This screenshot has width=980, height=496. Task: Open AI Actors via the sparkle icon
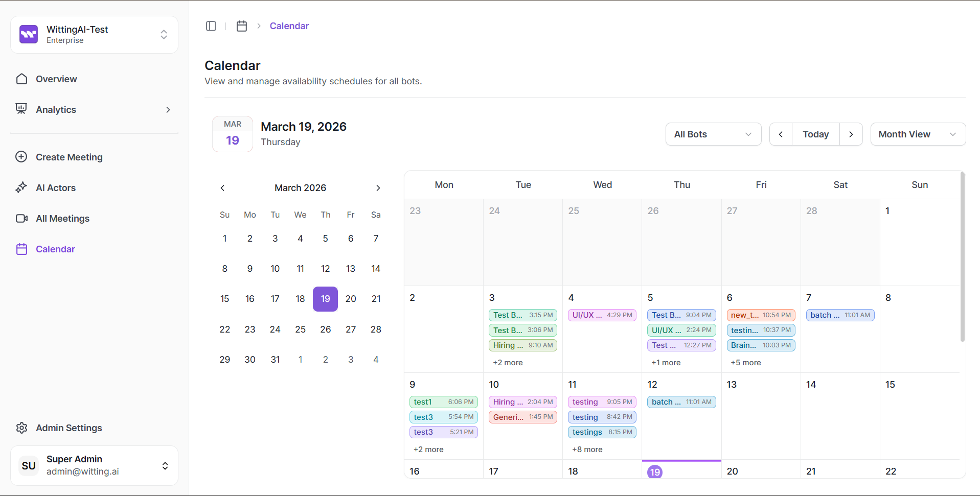[x=21, y=187]
